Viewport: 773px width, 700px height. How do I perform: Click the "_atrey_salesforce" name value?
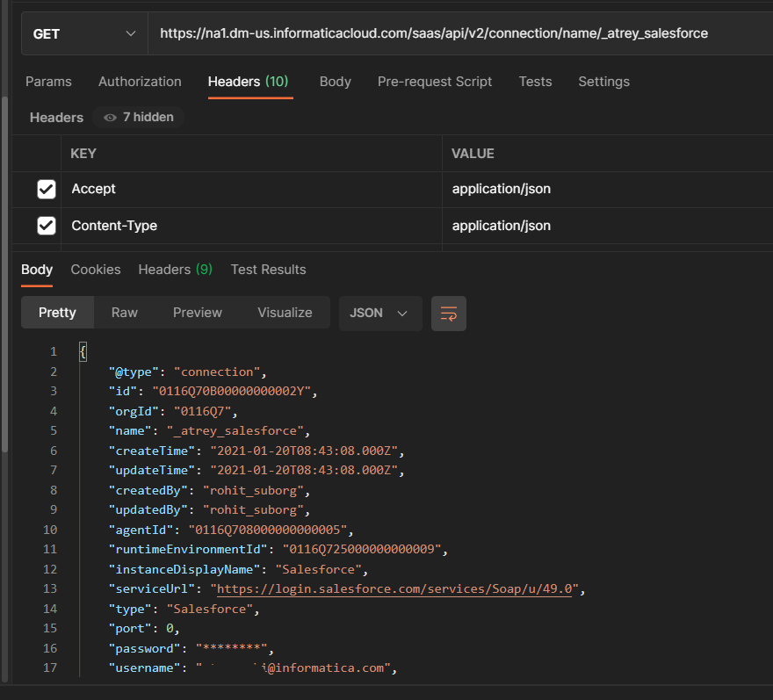click(235, 431)
